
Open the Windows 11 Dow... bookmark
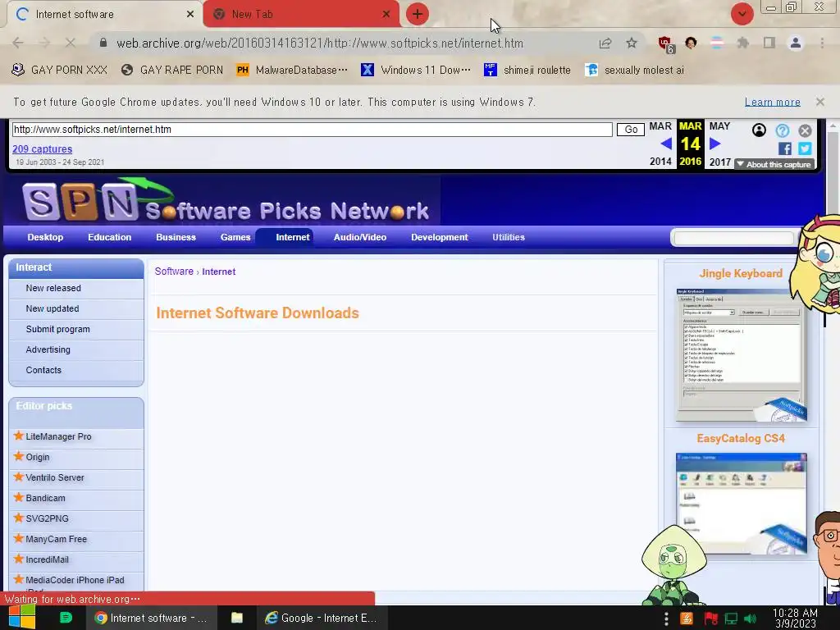(416, 71)
